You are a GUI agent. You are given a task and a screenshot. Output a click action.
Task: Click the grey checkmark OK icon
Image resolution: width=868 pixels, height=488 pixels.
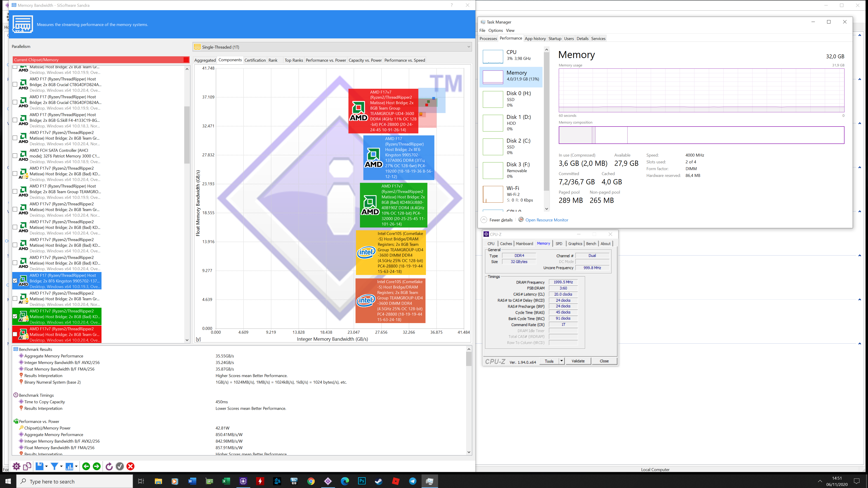click(120, 466)
